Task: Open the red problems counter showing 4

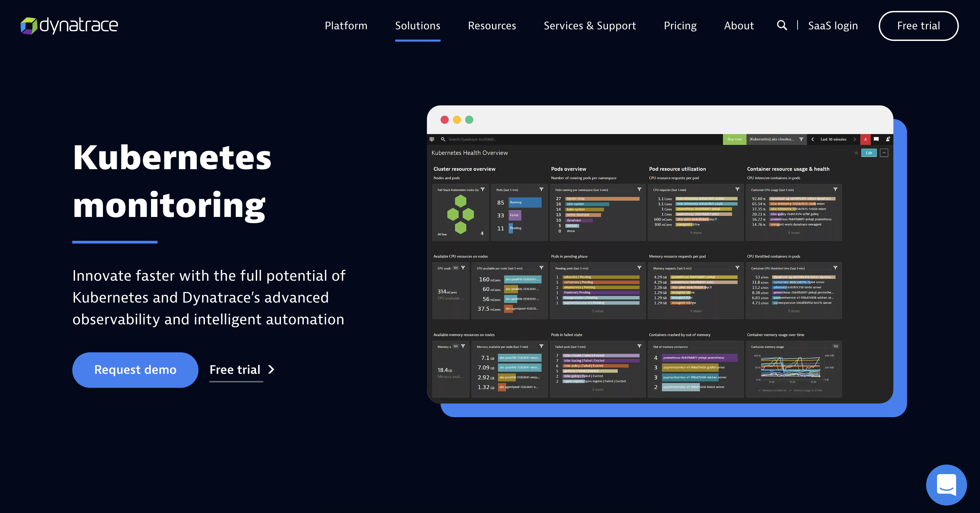Action: 865,139
